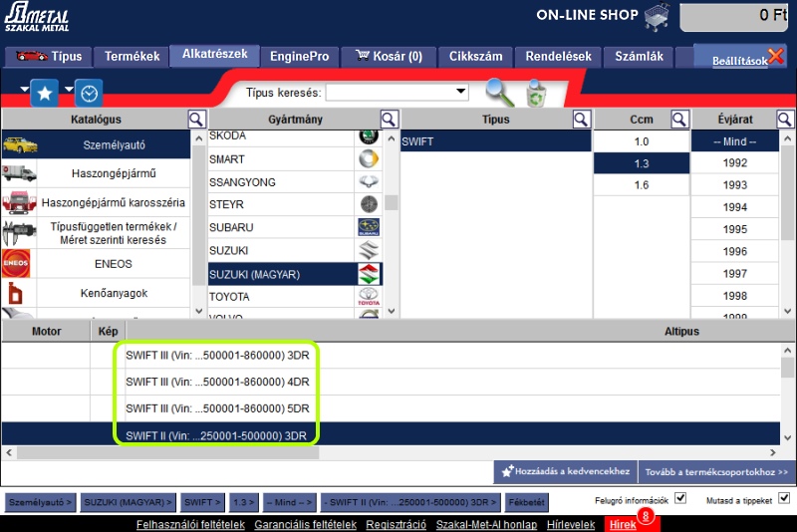
Task: Select the caliper icon for Típusfüggetlen termékek
Action: tap(19, 233)
